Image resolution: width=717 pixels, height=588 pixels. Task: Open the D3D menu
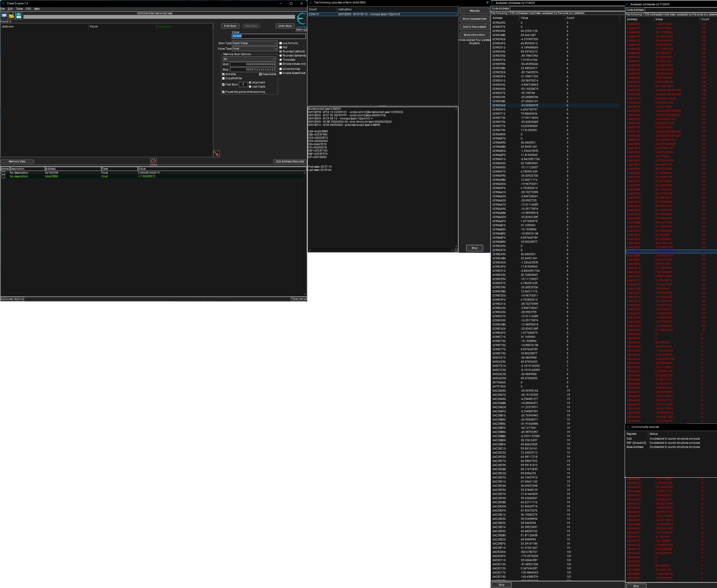pyautogui.click(x=28, y=9)
